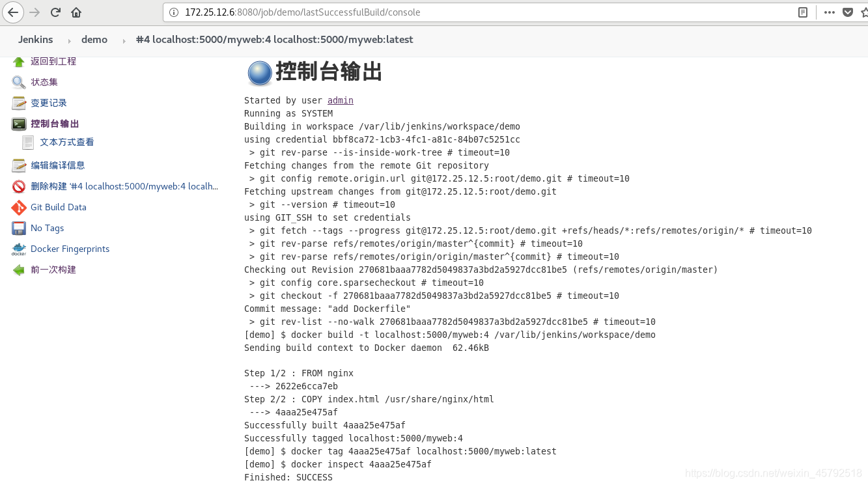The width and height of the screenshot is (868, 485).
Task: Click 'git --version # timeout=10' line
Action: click(x=322, y=204)
